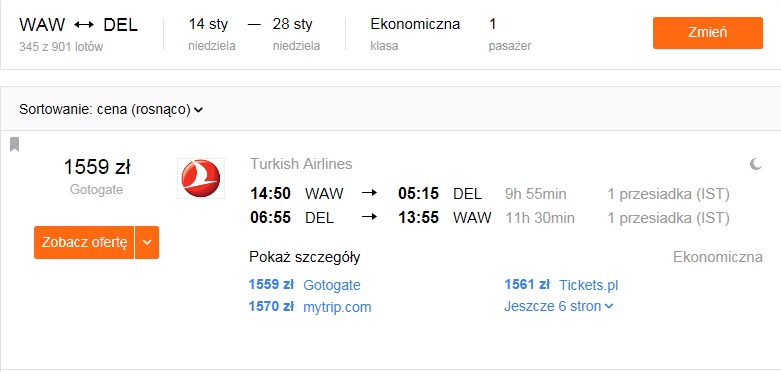
Task: Click the 1 przesiadka (IST) outbound stopover info
Action: (x=668, y=194)
